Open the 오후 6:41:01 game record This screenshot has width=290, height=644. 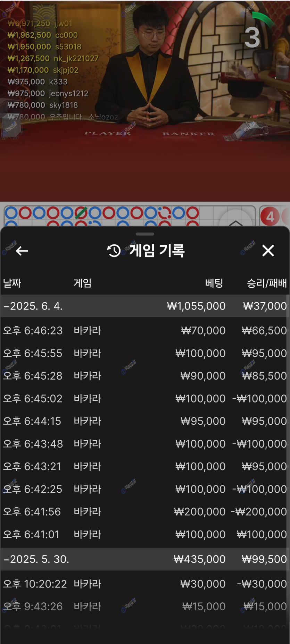click(x=145, y=534)
